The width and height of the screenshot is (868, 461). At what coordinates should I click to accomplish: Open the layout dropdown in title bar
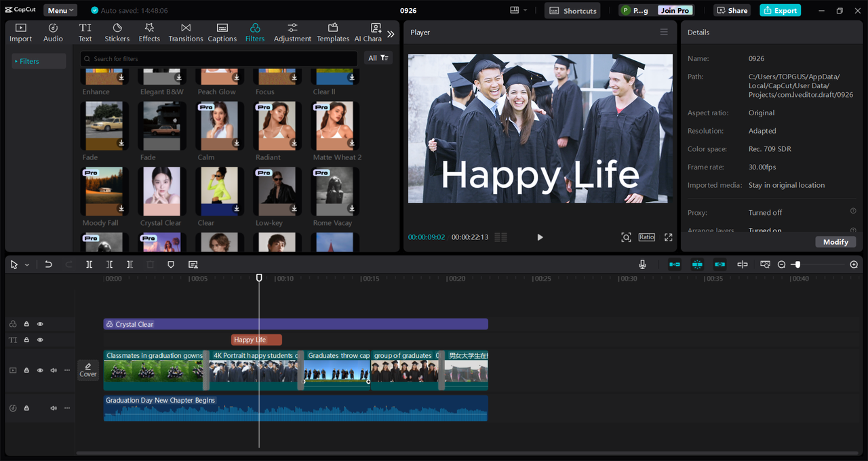click(x=518, y=10)
